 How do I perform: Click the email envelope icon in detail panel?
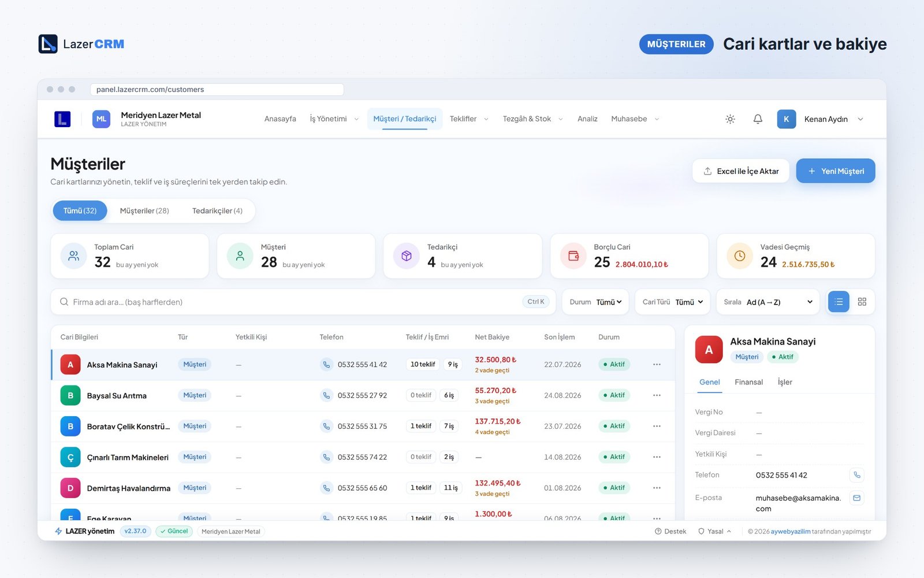[x=857, y=498]
